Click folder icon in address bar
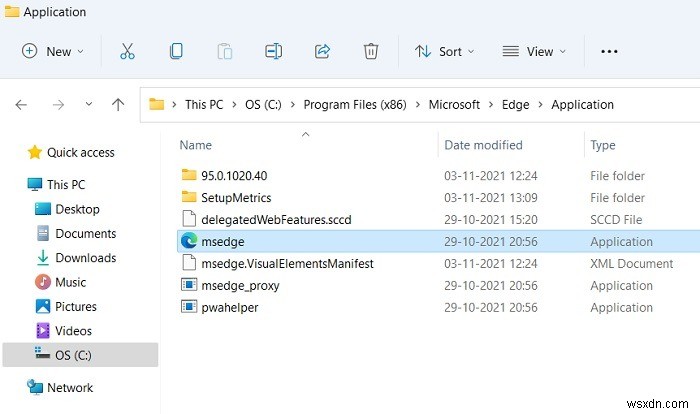The width and height of the screenshot is (700, 414). [x=156, y=104]
